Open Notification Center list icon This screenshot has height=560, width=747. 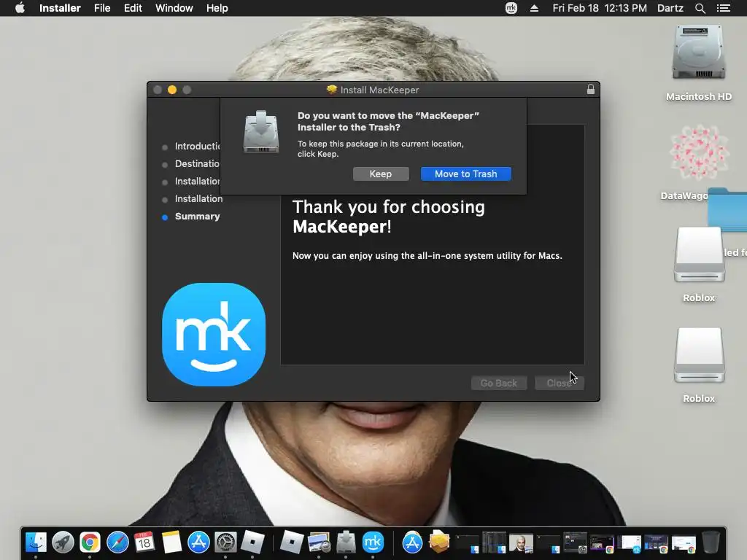point(723,8)
